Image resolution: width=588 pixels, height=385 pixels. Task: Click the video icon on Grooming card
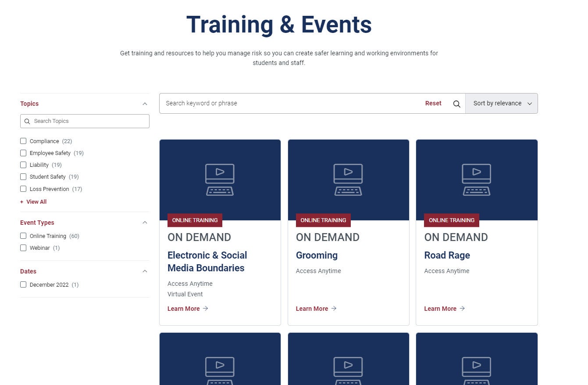click(x=348, y=180)
